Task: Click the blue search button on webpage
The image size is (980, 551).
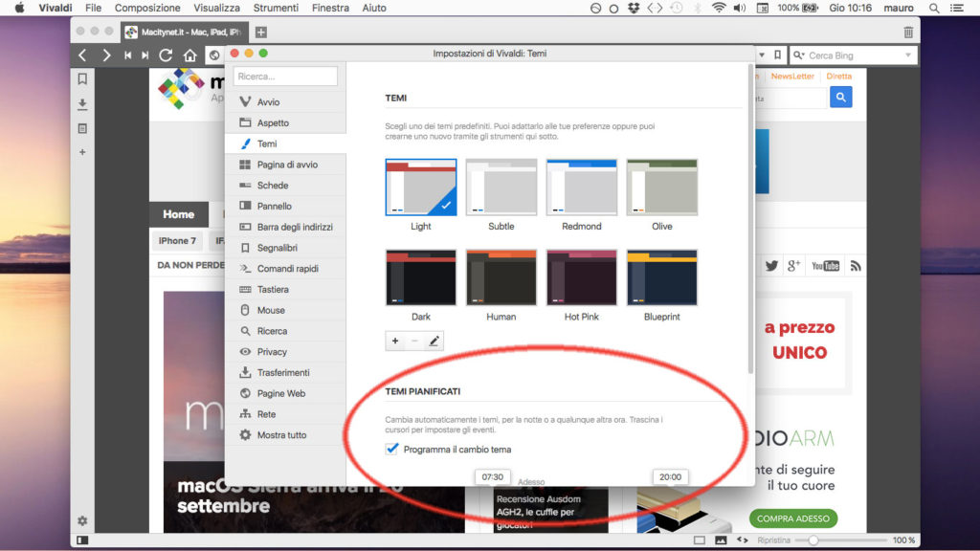Action: [840, 97]
